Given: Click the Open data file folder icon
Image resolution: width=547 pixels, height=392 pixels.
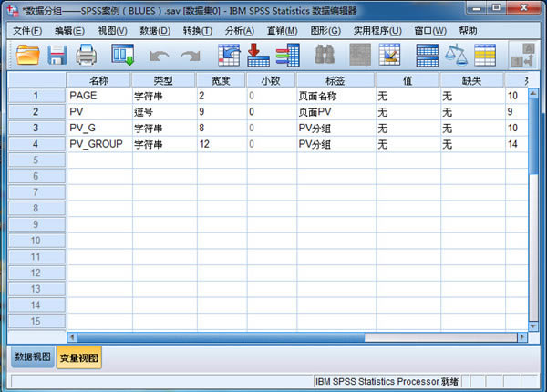Looking at the screenshot, I should tap(28, 57).
